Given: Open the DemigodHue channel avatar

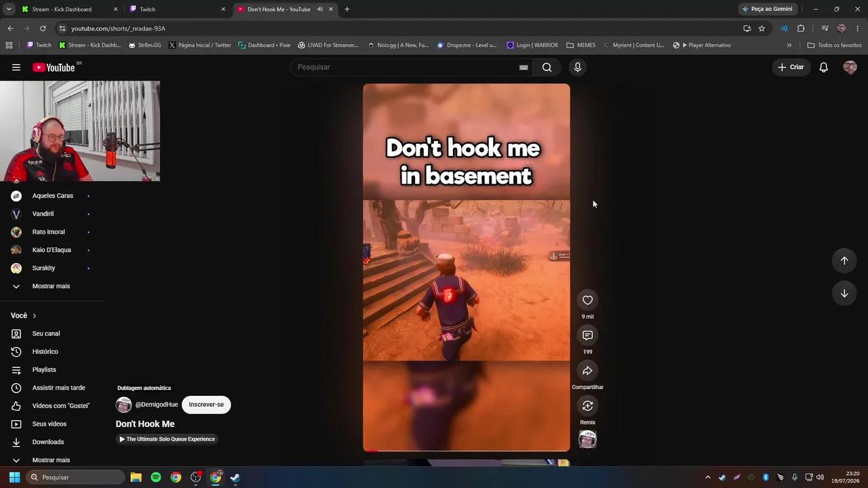Looking at the screenshot, I should pyautogui.click(x=123, y=405).
